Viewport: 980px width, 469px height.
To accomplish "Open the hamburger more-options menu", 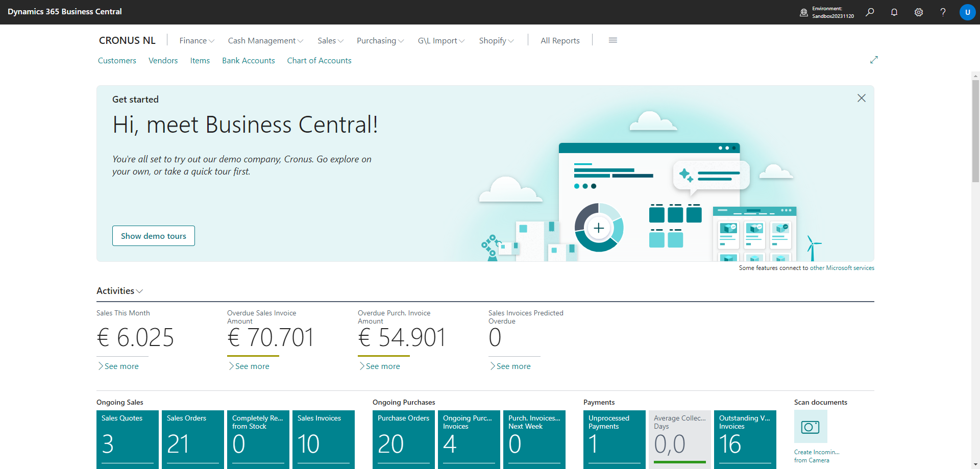I will coord(613,40).
